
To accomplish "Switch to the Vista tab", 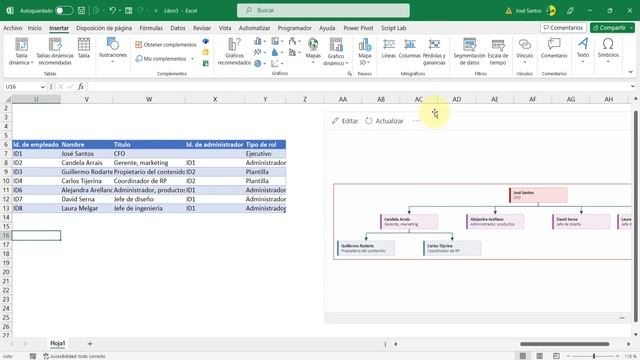I will pyautogui.click(x=225, y=28).
